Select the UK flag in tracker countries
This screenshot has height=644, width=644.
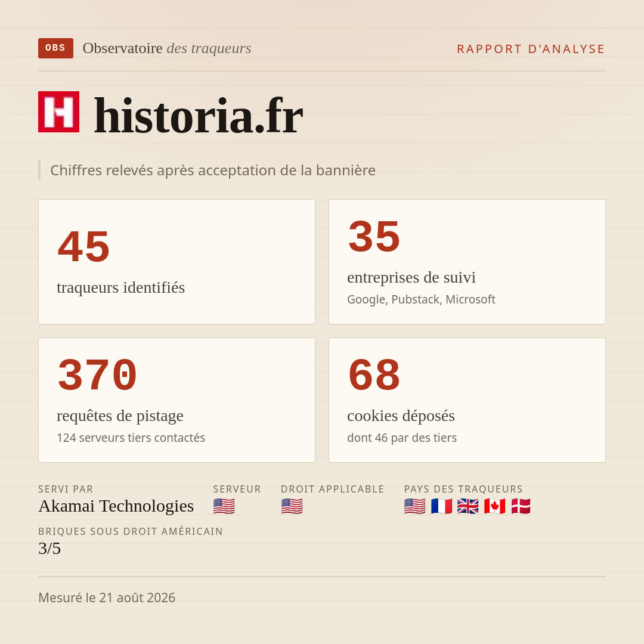pyautogui.click(x=468, y=506)
